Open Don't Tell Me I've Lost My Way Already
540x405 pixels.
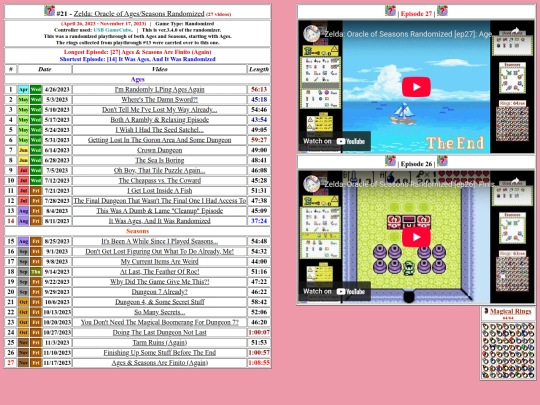click(159, 110)
